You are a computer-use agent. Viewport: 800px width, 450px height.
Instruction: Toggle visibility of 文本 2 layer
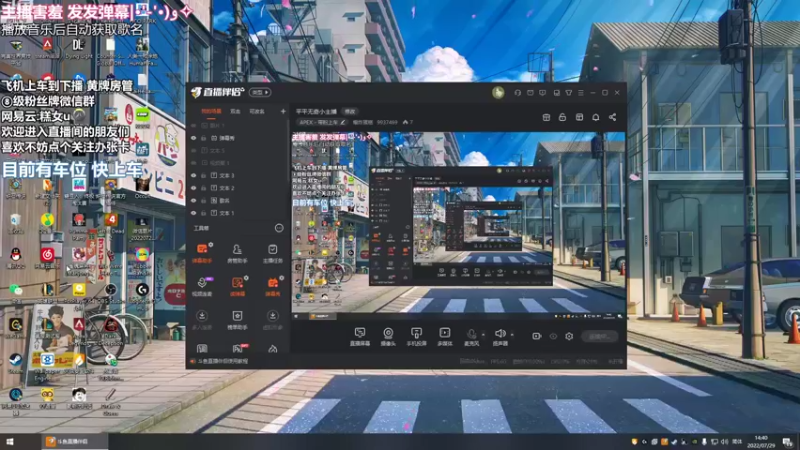(193, 188)
